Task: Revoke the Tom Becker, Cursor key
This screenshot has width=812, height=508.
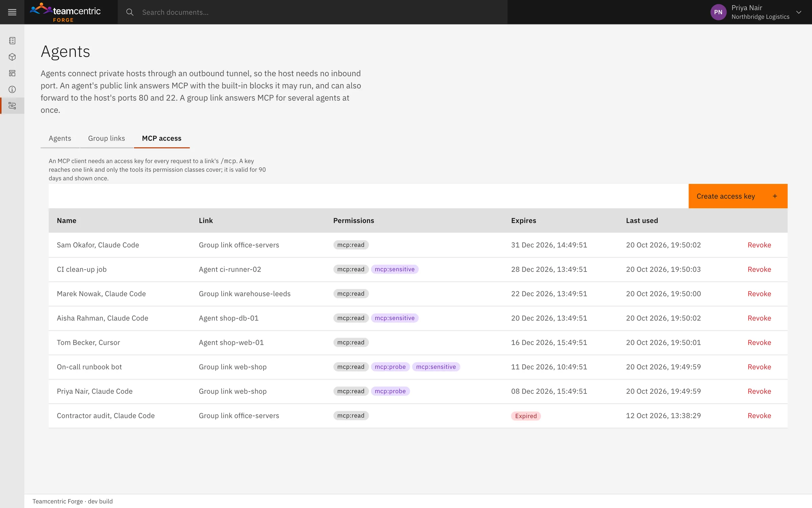Action: point(759,342)
